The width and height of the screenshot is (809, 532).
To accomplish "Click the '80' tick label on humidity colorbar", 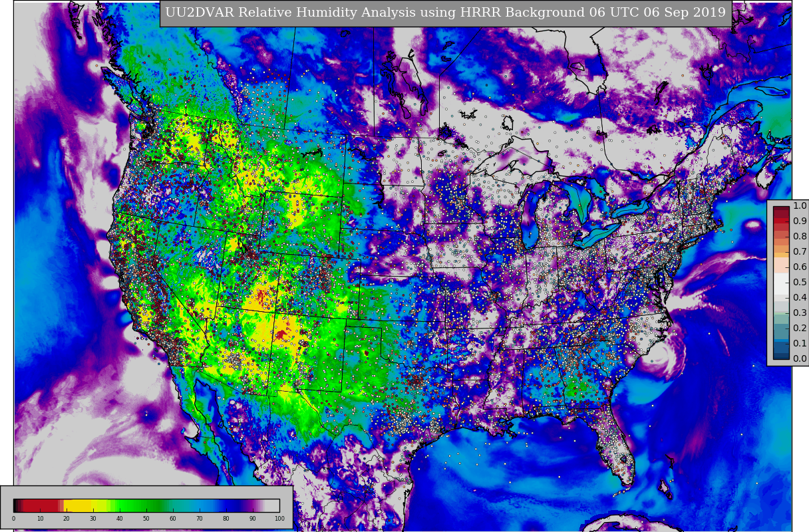I will point(226,519).
